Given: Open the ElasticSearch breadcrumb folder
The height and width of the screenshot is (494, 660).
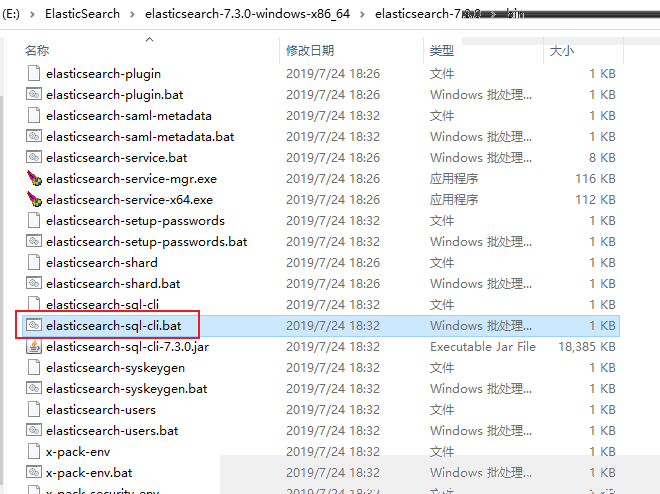Looking at the screenshot, I should point(82,14).
